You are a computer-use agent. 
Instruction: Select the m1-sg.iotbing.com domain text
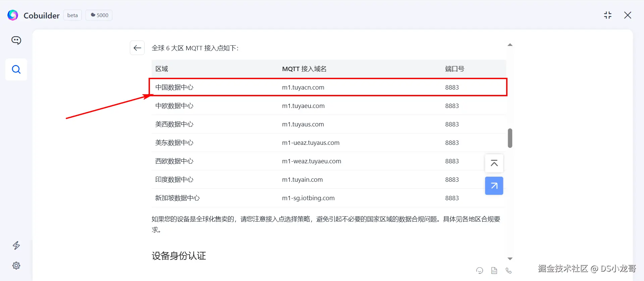308,198
